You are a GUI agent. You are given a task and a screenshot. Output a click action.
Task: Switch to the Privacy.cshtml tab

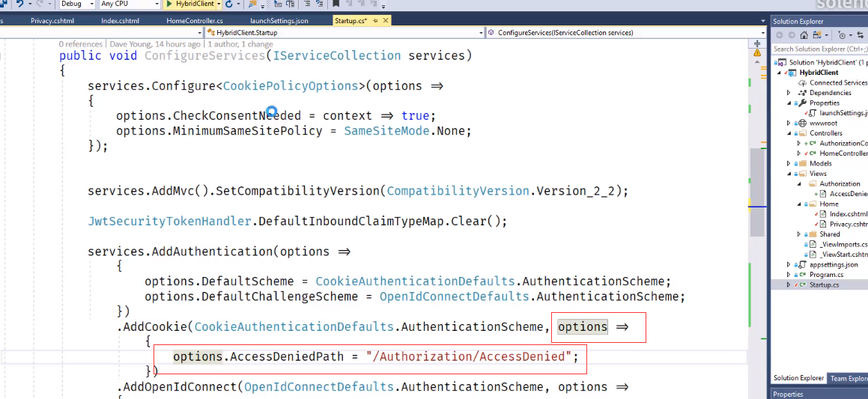tap(52, 20)
